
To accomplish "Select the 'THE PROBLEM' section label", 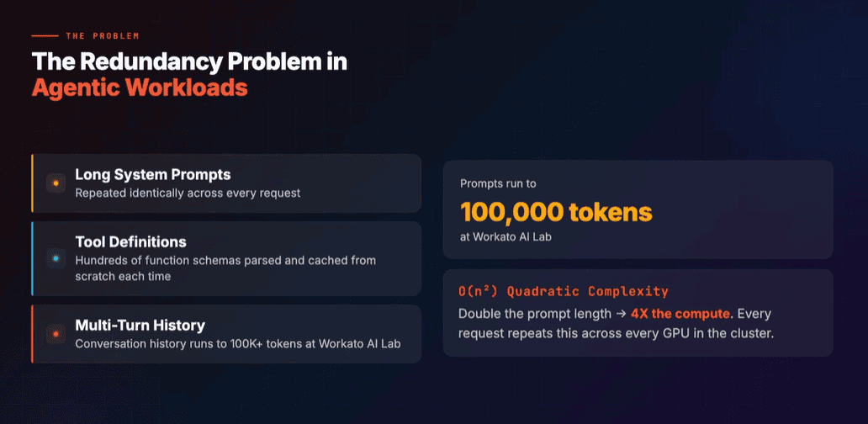I will [103, 36].
